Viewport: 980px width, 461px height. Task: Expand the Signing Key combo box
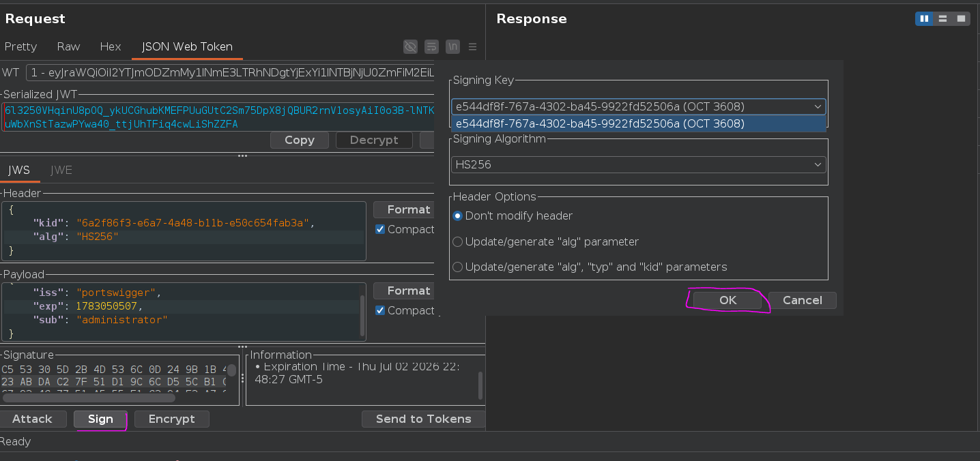(x=638, y=106)
